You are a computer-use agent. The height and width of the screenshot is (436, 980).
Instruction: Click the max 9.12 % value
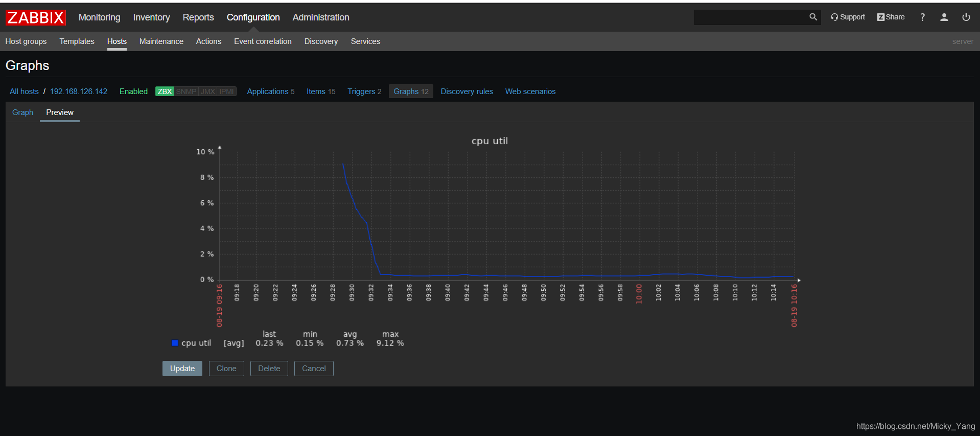pos(390,343)
